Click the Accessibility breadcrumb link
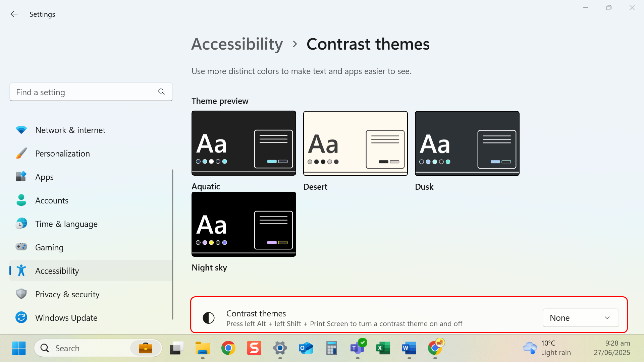The image size is (644, 362). pos(237,44)
